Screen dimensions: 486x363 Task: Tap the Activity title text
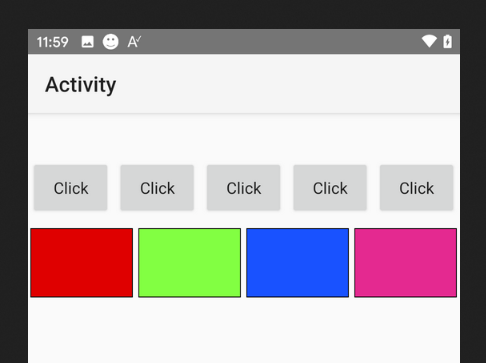(81, 85)
